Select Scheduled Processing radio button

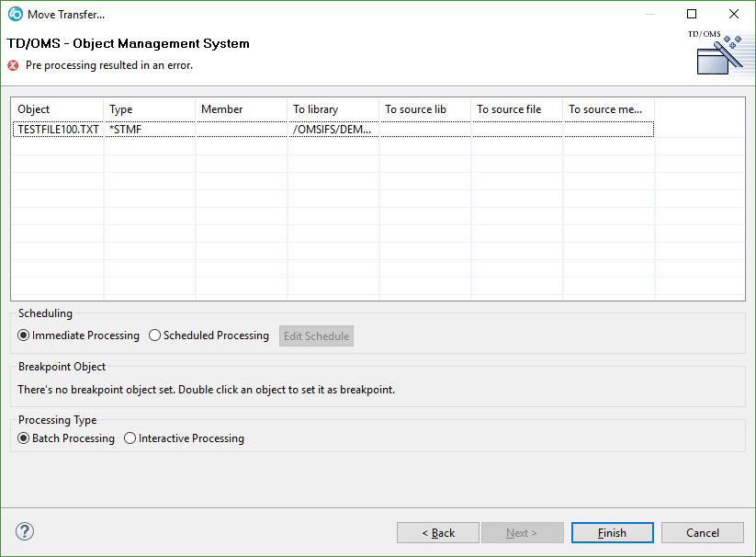pos(154,335)
